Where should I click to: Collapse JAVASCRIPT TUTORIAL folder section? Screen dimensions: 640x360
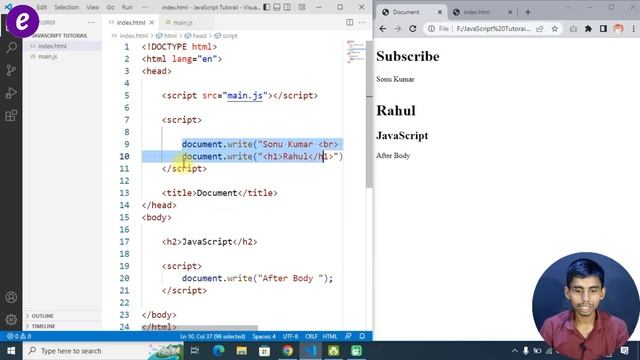pyautogui.click(x=60, y=36)
